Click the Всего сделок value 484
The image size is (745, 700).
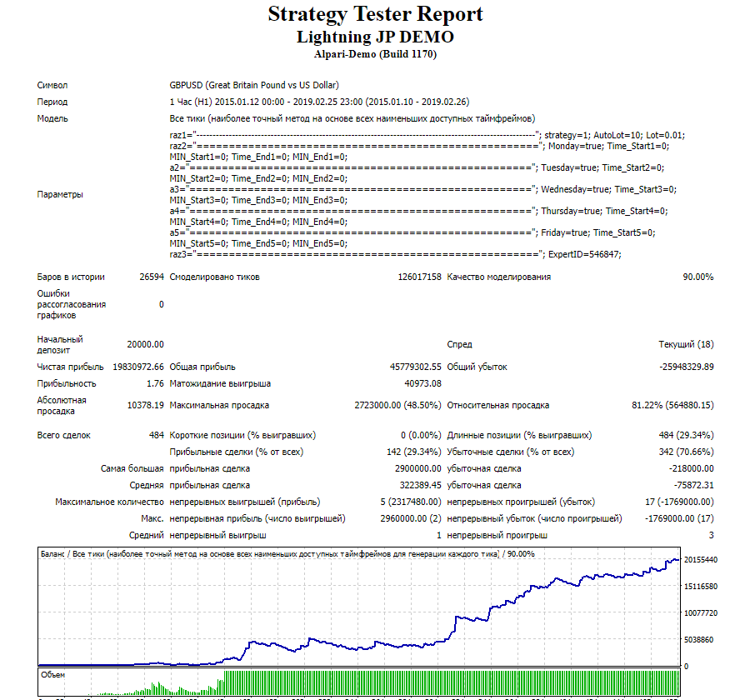[x=156, y=435]
